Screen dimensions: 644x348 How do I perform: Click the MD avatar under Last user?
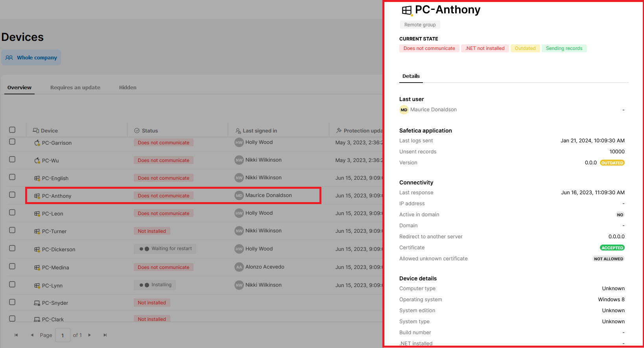coord(404,110)
